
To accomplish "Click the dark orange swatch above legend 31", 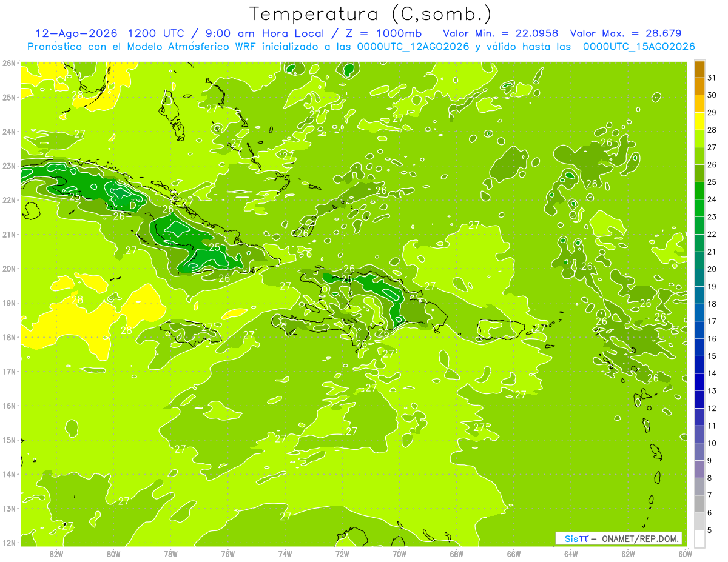I will pos(699,69).
